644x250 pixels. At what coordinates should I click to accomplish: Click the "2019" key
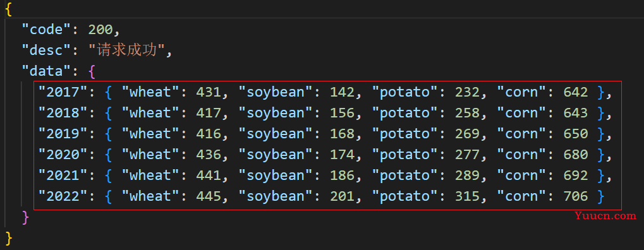[x=63, y=134]
